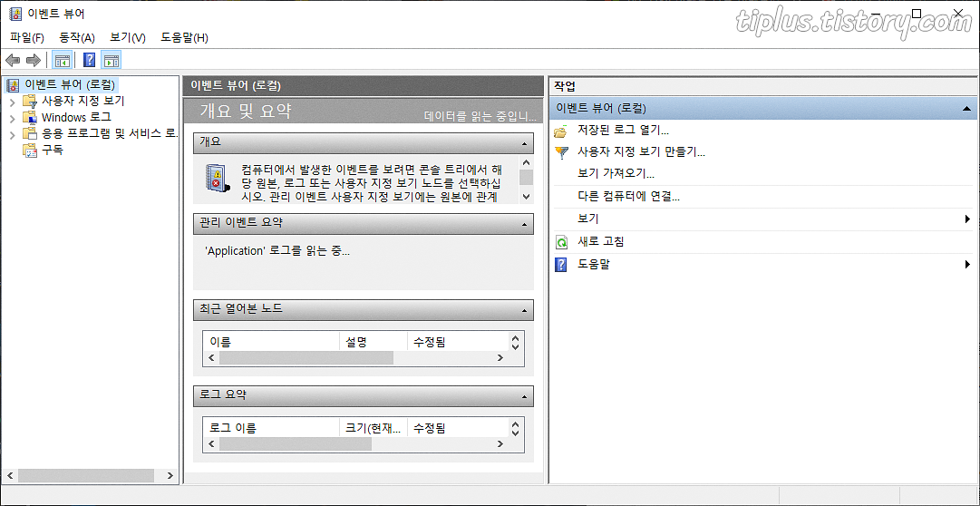This screenshot has width=980, height=506.
Task: Click left arrow of 로그 요약 horizontal scrollbar
Action: tap(211, 444)
